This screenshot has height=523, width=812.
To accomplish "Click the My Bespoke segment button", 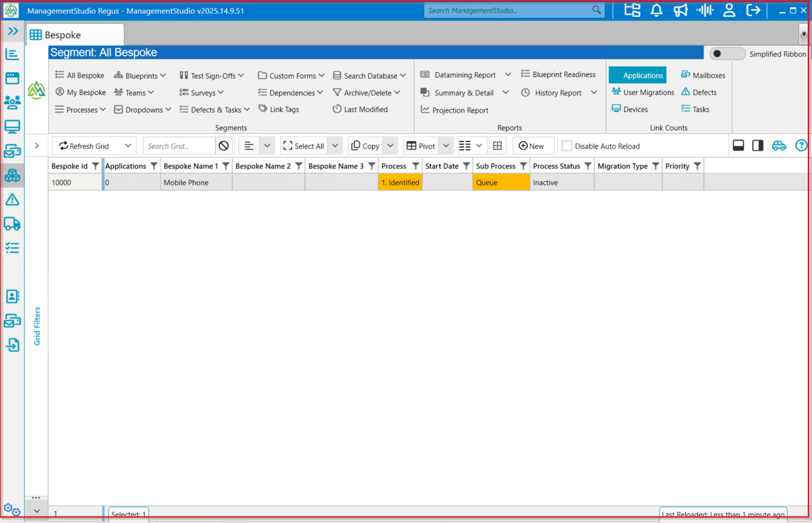I will coord(81,93).
